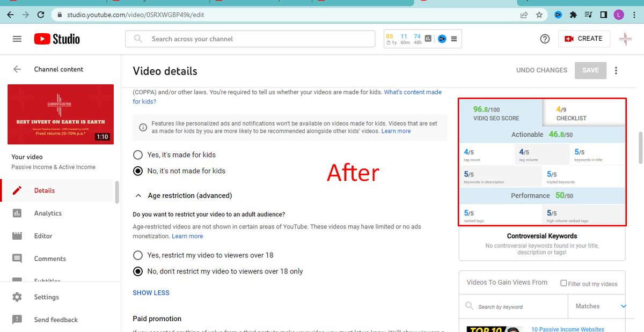This screenshot has width=644, height=332.
Task: Click the search magnifier in channel search
Action: click(138, 39)
